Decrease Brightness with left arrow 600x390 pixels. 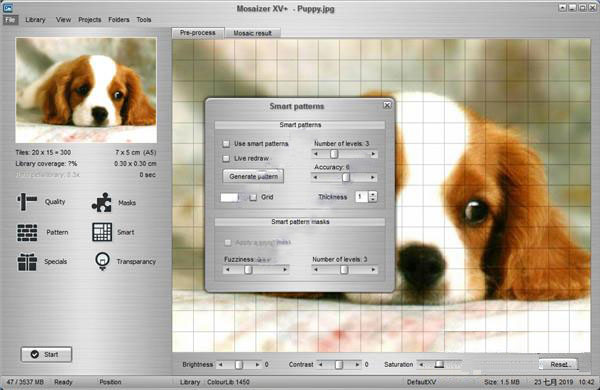point(220,365)
